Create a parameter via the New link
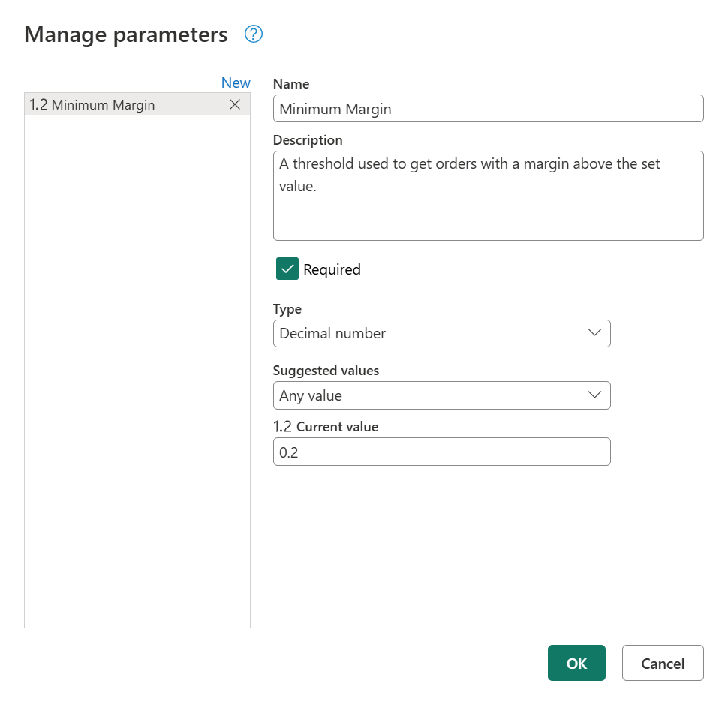Image resolution: width=728 pixels, height=708 pixels. (236, 82)
